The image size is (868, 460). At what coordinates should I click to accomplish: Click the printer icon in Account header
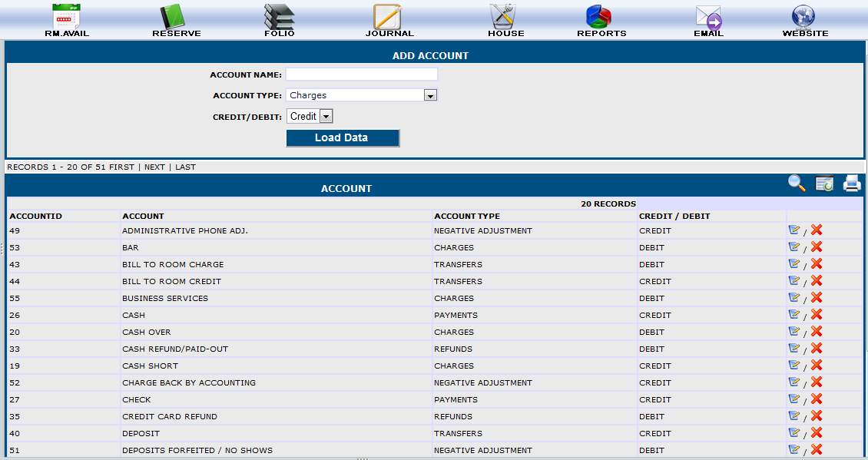[852, 183]
